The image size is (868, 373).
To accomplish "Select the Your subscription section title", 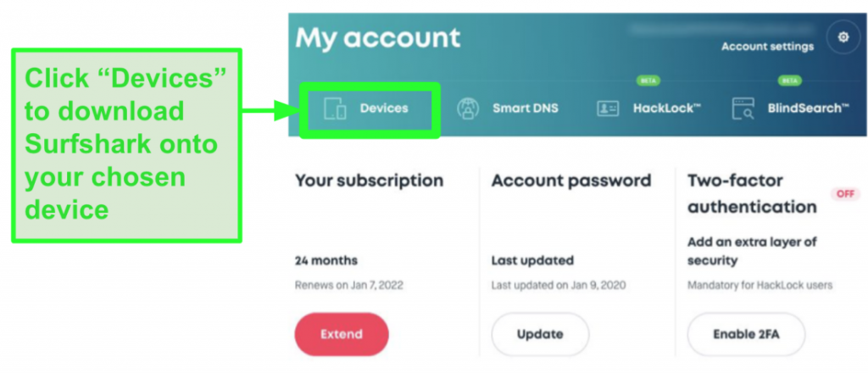I will [370, 181].
